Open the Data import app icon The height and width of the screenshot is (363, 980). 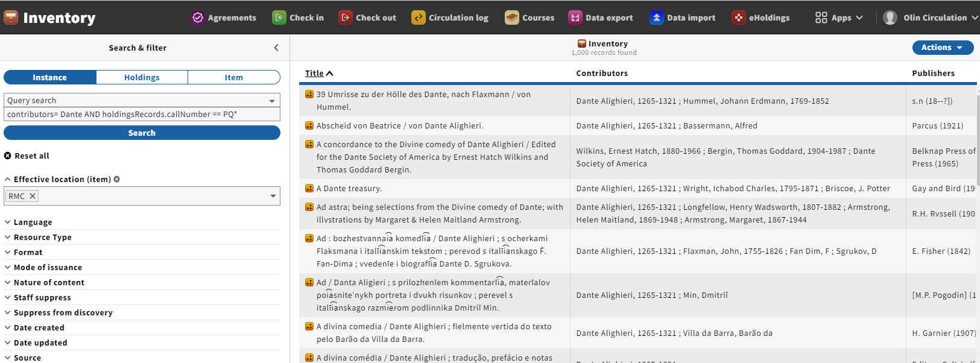click(x=657, y=17)
